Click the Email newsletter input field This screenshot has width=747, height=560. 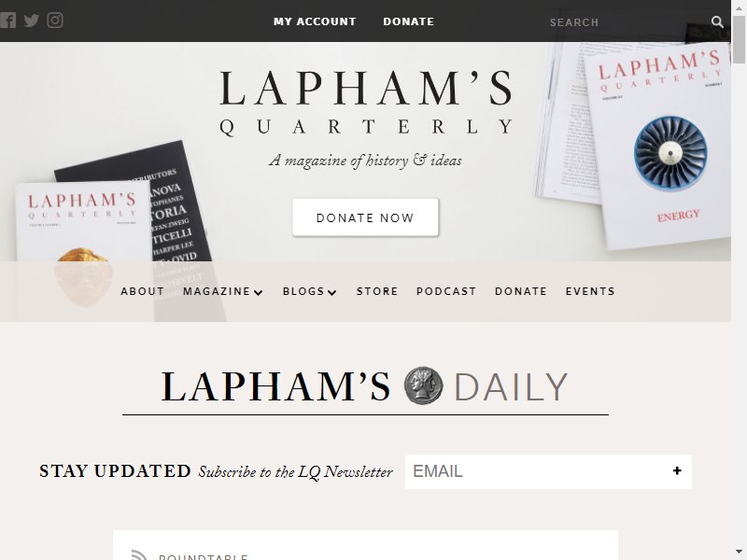tap(539, 471)
